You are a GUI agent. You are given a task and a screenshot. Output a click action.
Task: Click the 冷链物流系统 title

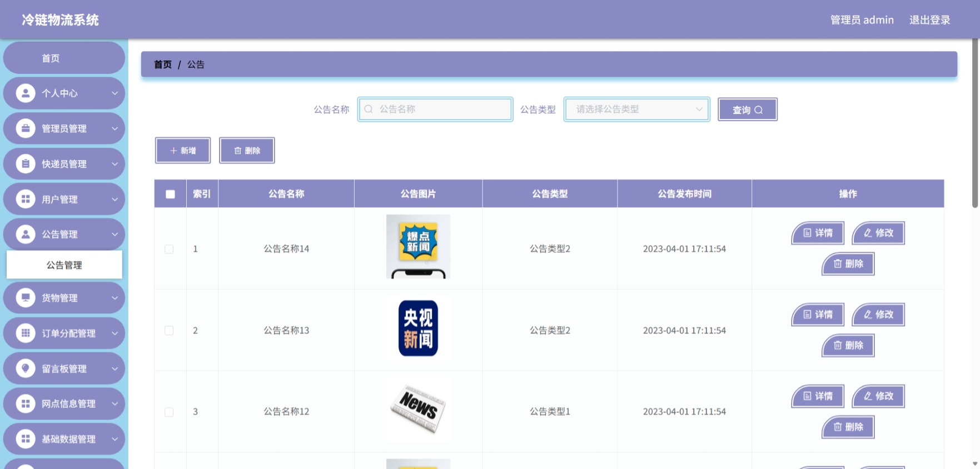coord(60,20)
